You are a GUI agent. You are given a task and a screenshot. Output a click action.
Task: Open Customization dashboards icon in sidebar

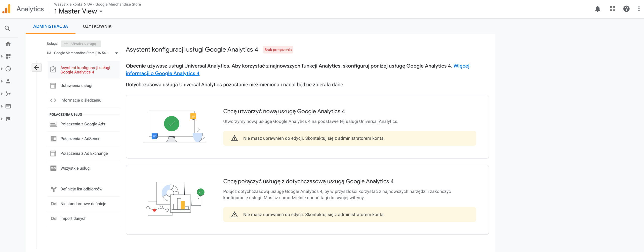8,56
